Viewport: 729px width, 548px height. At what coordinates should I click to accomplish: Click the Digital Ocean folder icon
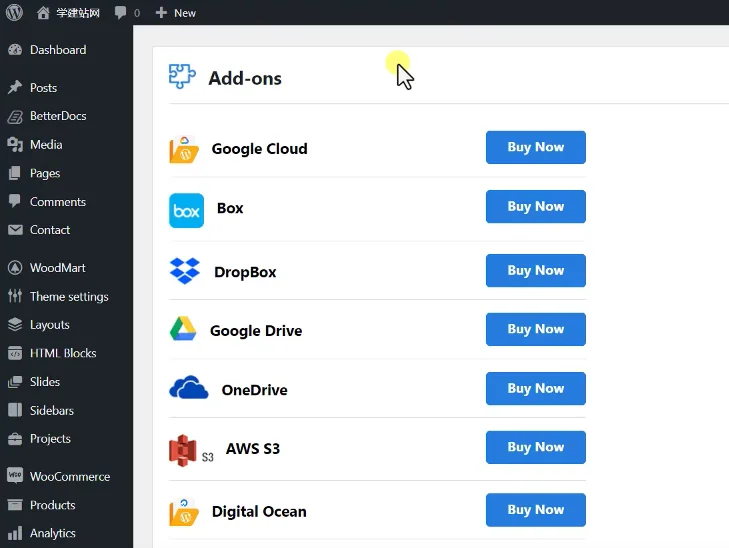pyautogui.click(x=184, y=512)
